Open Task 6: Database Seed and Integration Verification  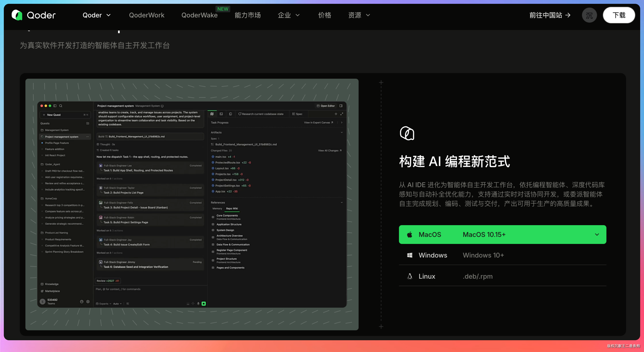tap(150, 264)
